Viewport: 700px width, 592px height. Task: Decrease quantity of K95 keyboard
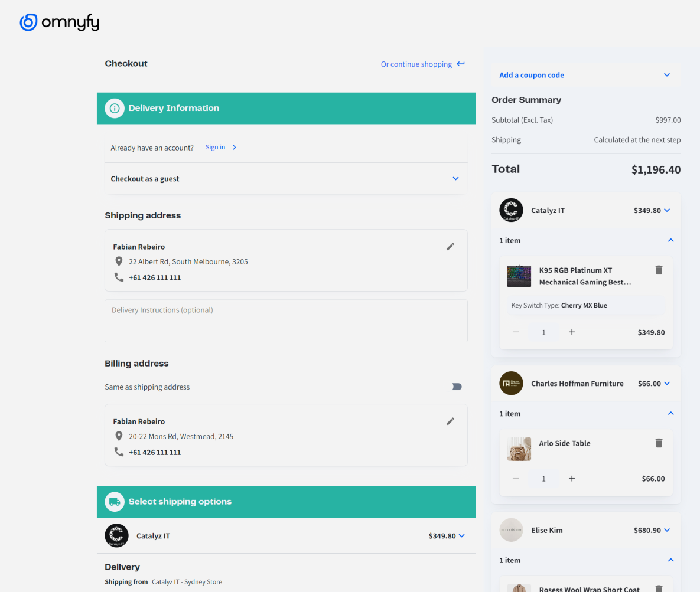[516, 332]
